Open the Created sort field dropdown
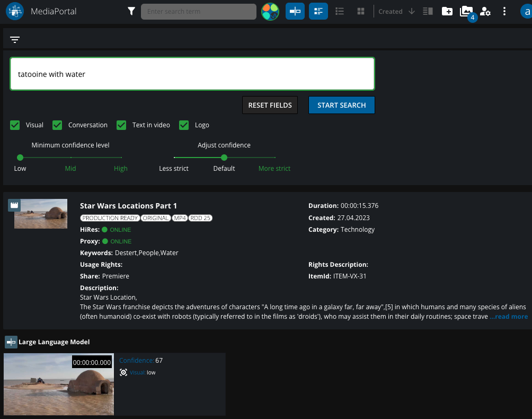 (391, 11)
